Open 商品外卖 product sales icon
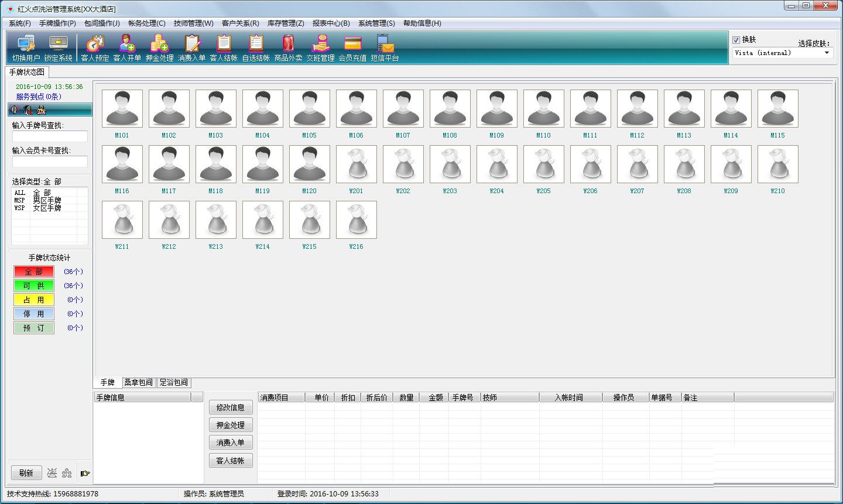This screenshot has height=504, width=843. tap(288, 47)
